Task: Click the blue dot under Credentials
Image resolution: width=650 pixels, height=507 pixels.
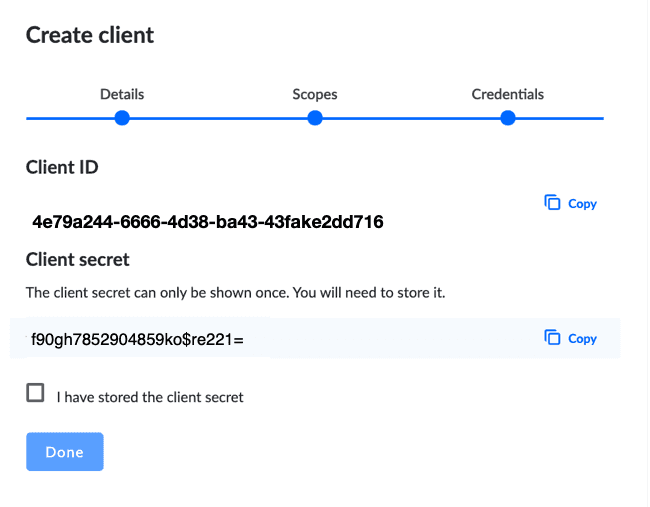Action: (x=507, y=118)
